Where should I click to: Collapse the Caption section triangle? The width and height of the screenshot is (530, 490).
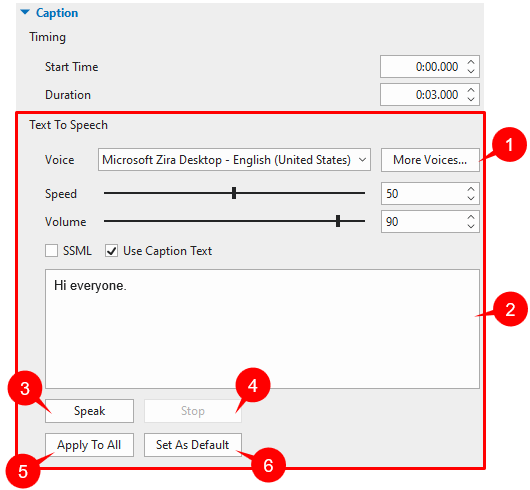25,13
